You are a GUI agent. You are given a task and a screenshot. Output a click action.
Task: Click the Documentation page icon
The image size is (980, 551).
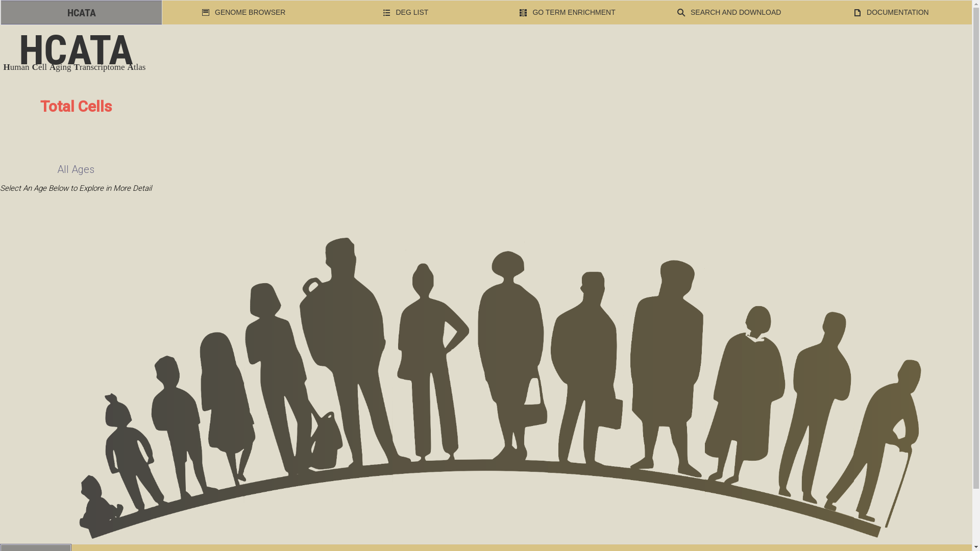pos(857,13)
